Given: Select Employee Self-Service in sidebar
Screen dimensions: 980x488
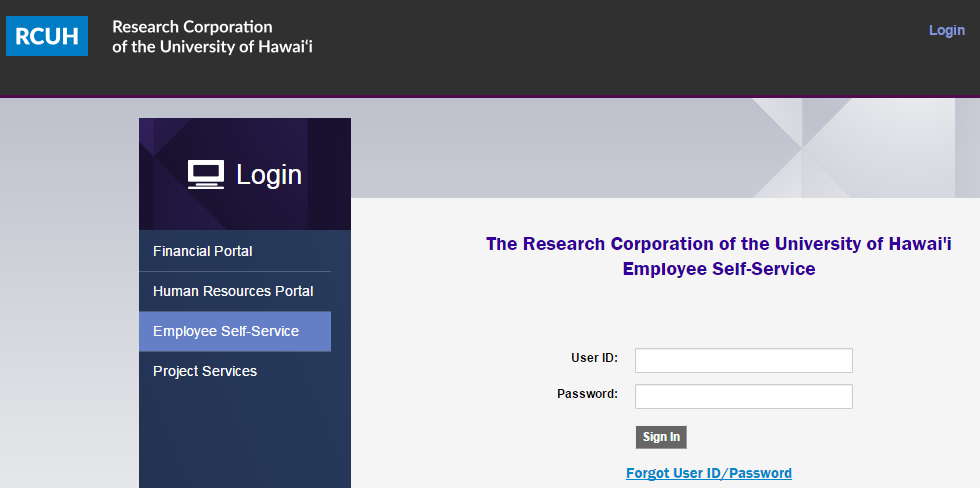Looking at the screenshot, I should point(235,332).
